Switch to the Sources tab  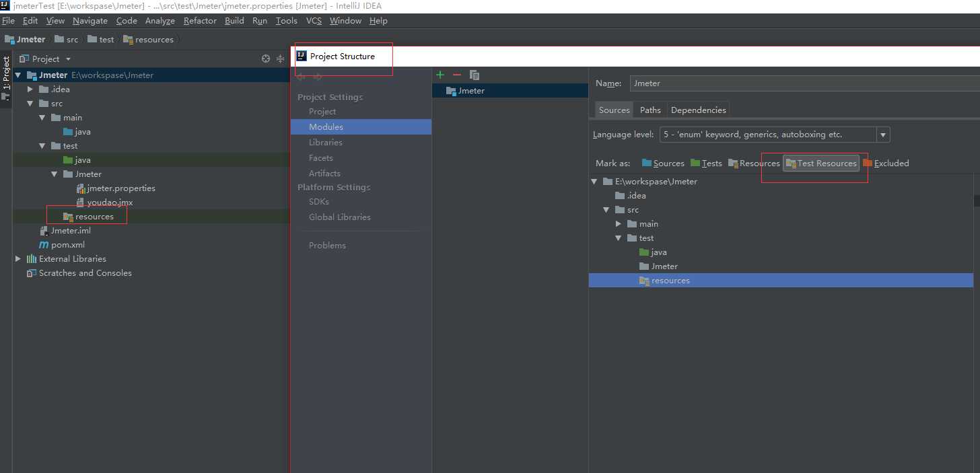(615, 110)
